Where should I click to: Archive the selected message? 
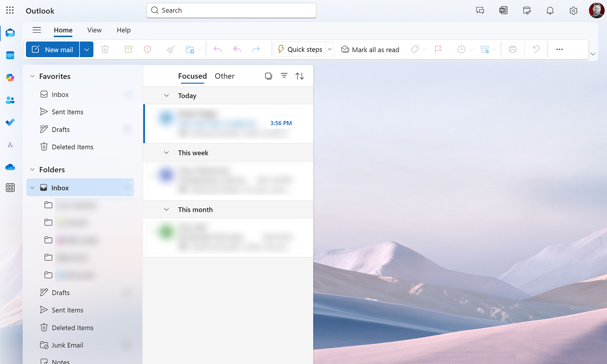tap(128, 49)
